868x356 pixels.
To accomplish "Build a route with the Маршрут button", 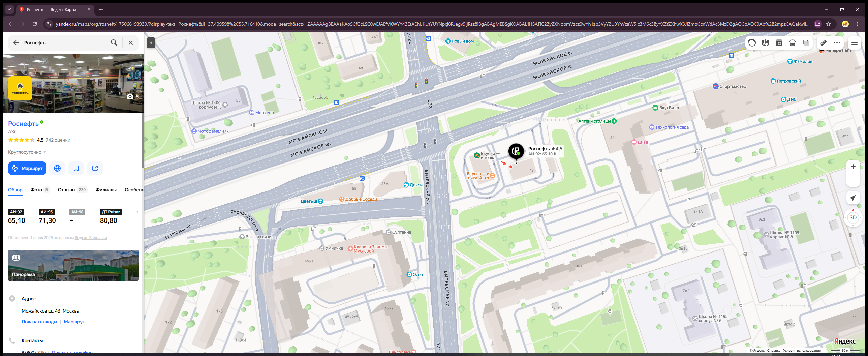I will 27,168.
